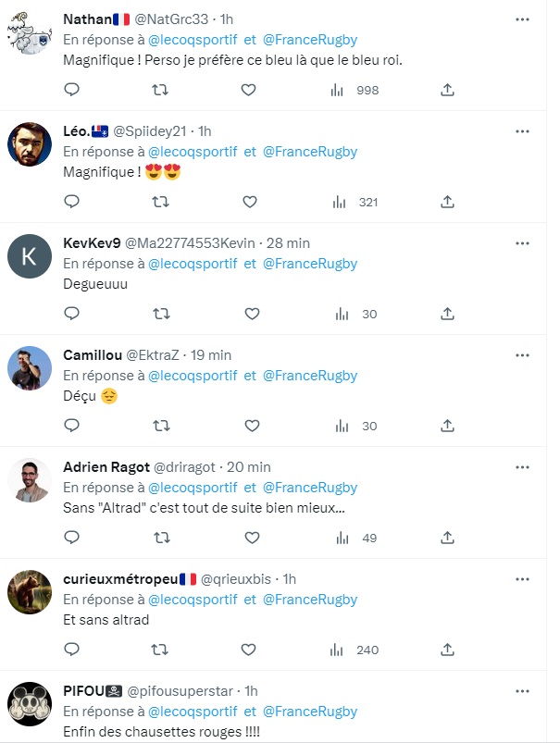This screenshot has width=560, height=743.
Task: Like KevKev9's "Degueuuu" tweet
Action: 251,314
